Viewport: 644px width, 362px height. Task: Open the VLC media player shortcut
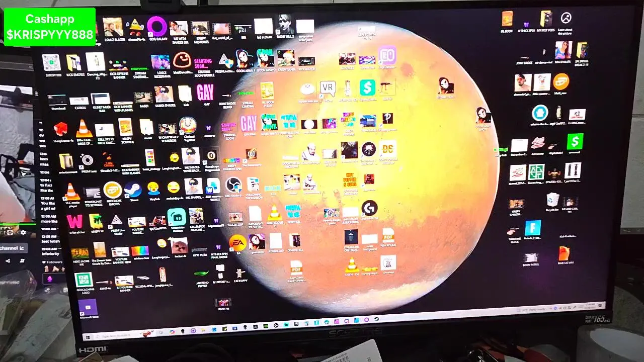click(x=71, y=195)
